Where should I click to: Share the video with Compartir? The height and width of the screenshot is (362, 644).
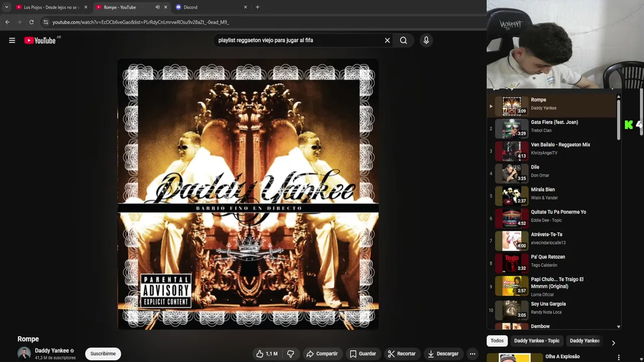tap(322, 354)
